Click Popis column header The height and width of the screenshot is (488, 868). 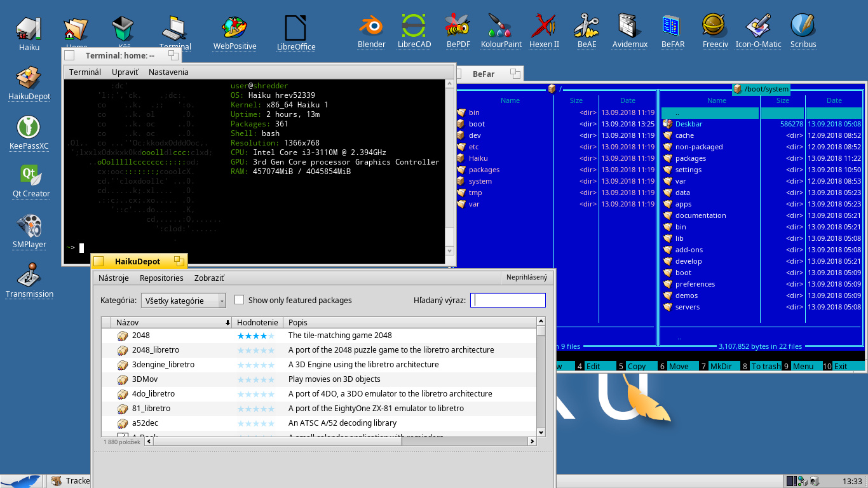click(x=410, y=322)
